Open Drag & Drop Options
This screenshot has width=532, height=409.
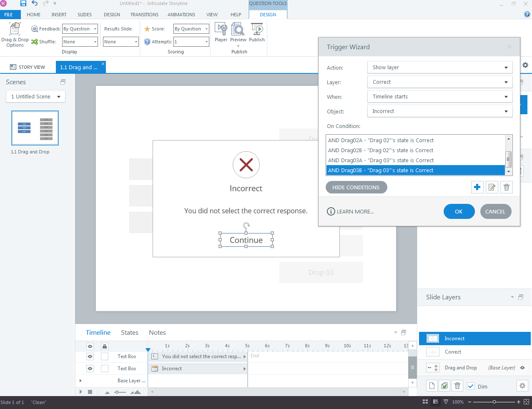pos(15,34)
